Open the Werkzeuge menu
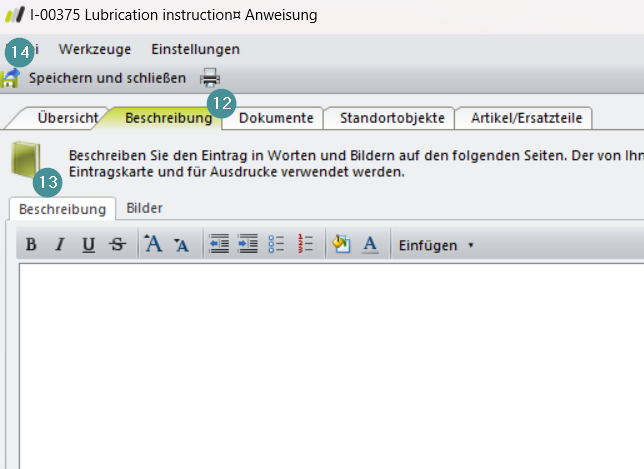This screenshot has width=644, height=469. 95,49
